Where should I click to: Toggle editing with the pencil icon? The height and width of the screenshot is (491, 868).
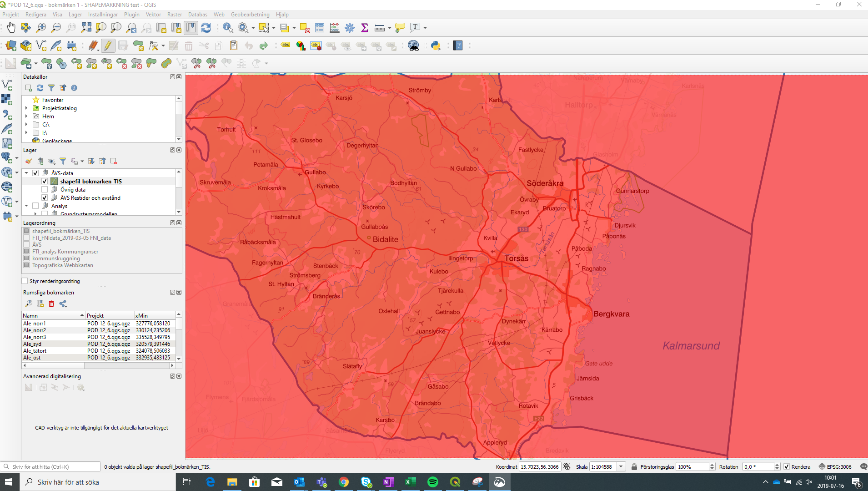click(108, 46)
